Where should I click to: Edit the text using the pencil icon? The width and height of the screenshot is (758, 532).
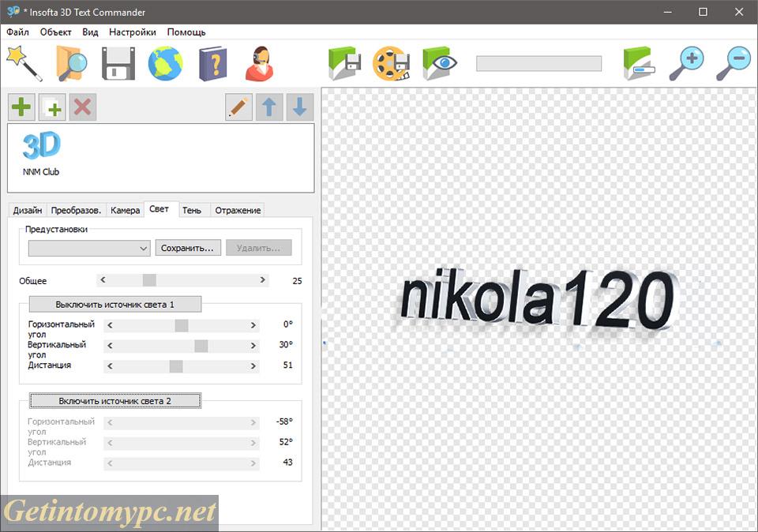239,107
